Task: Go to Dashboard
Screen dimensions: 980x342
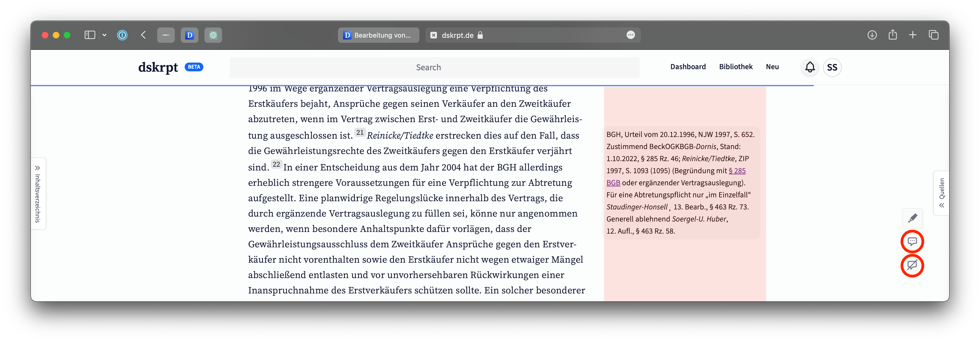Action: pos(687,67)
